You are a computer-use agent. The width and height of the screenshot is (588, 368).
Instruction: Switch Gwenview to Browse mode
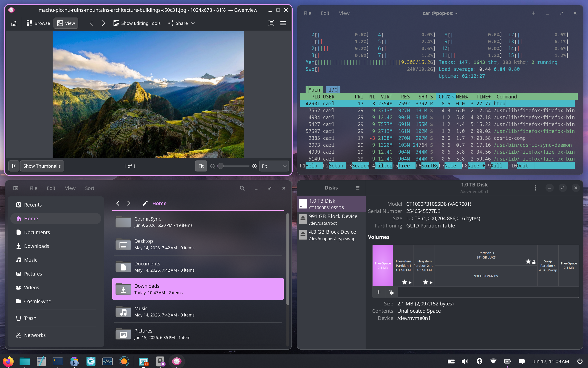click(38, 23)
